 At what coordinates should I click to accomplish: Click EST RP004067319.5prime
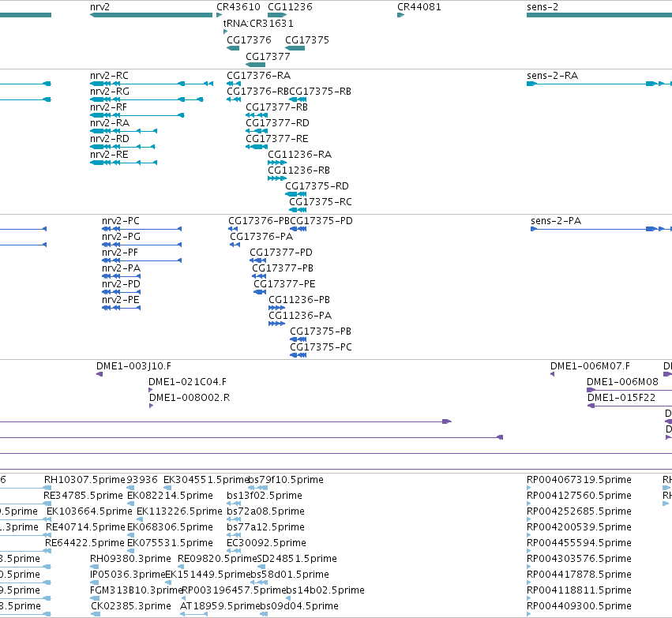(x=579, y=480)
